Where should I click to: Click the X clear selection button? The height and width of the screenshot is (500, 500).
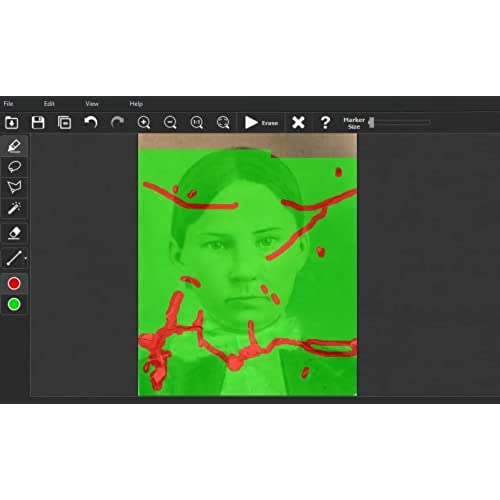[x=298, y=122]
